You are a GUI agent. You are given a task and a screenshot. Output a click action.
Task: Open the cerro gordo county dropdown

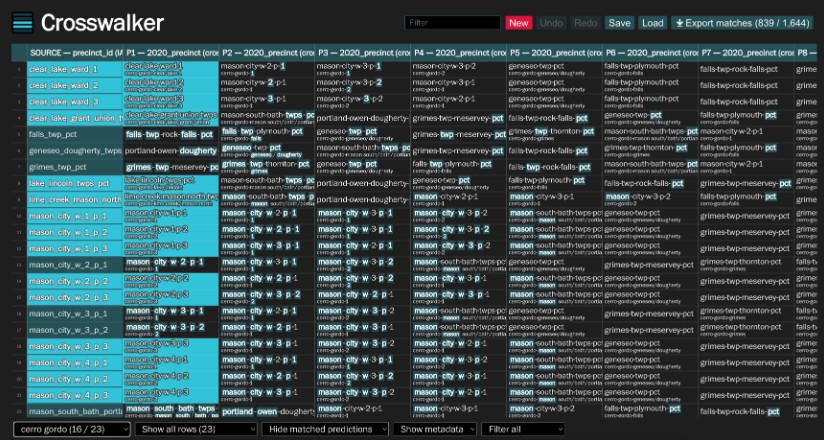pos(71,429)
